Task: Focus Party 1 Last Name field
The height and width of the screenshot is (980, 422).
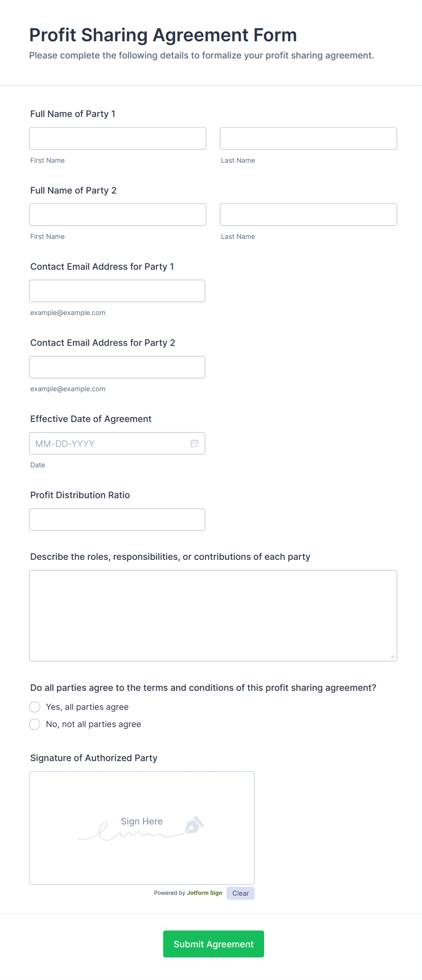Action: (x=308, y=138)
